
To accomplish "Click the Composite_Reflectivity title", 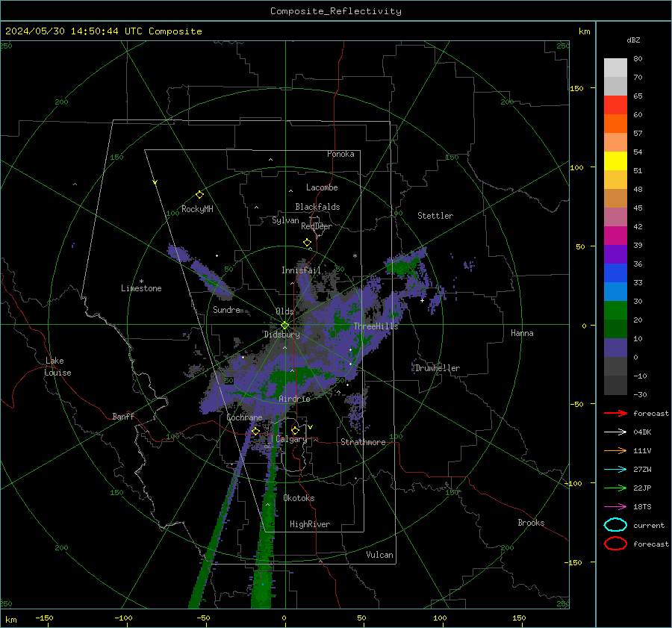I will pos(336,11).
